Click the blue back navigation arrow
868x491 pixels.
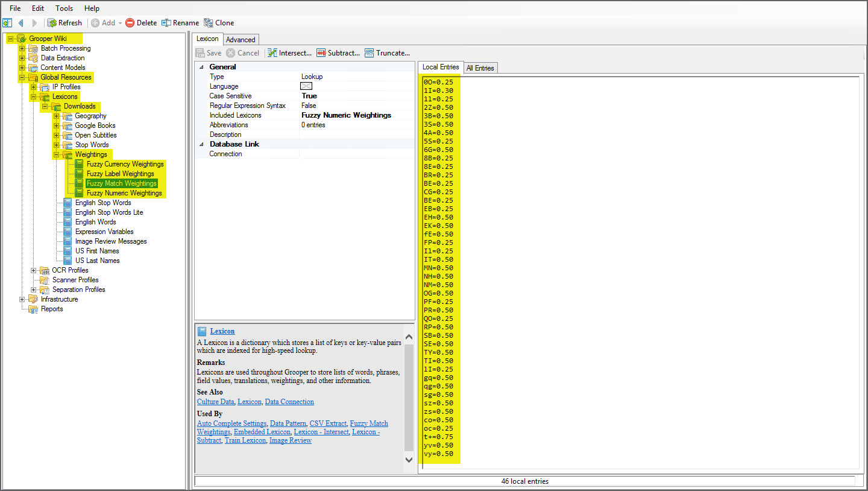click(x=21, y=23)
